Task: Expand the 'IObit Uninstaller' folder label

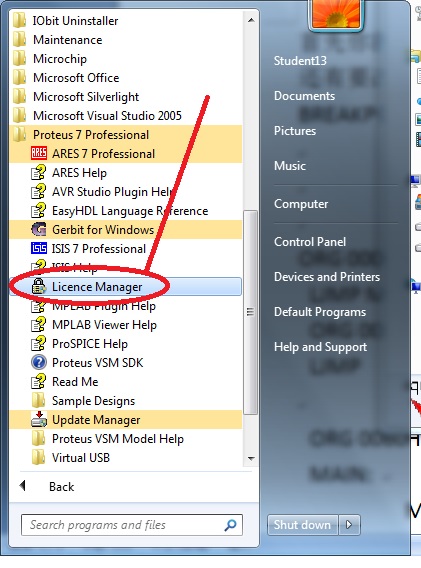Action: click(x=75, y=21)
